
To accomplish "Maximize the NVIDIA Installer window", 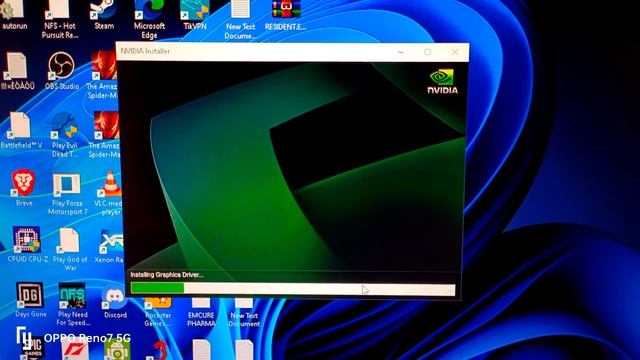I will (427, 52).
